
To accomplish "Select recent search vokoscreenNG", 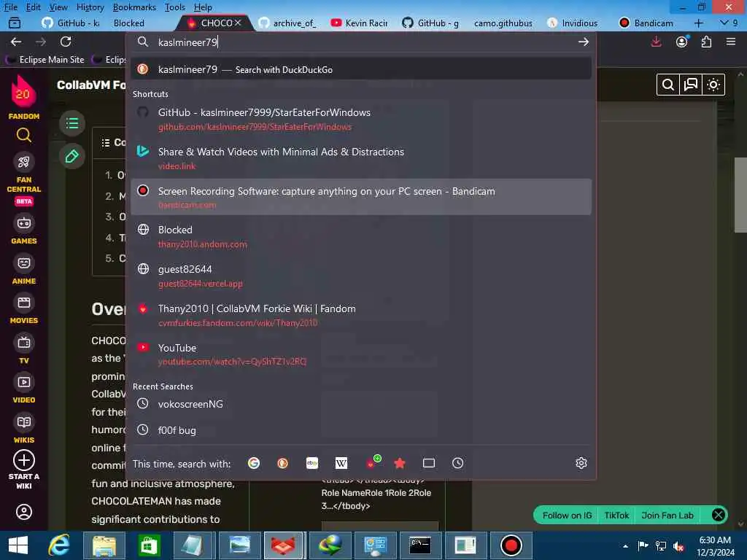I will pyautogui.click(x=361, y=404).
